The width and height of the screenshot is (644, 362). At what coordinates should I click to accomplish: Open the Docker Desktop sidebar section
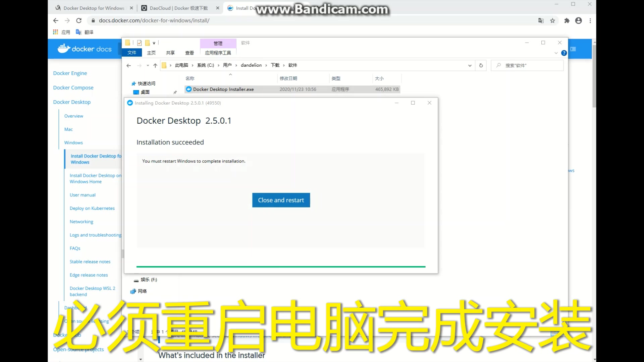(72, 102)
